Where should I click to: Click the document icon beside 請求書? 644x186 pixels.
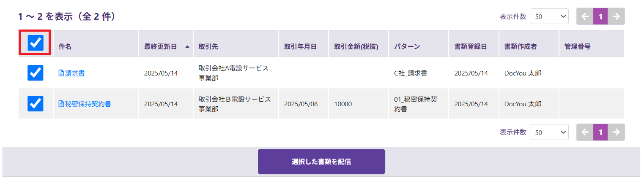[61, 73]
